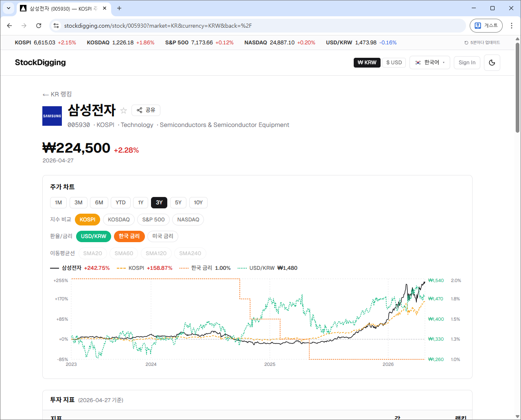Screen dimensions: 521x420
Task: Click 삼성전자 legend entry in chart
Action: (x=80, y=268)
